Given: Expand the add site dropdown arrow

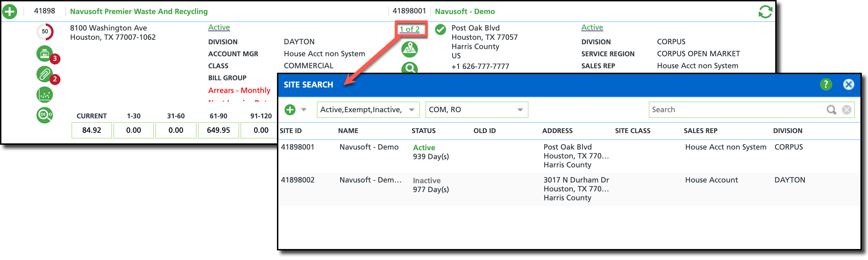Looking at the screenshot, I should tap(304, 110).
